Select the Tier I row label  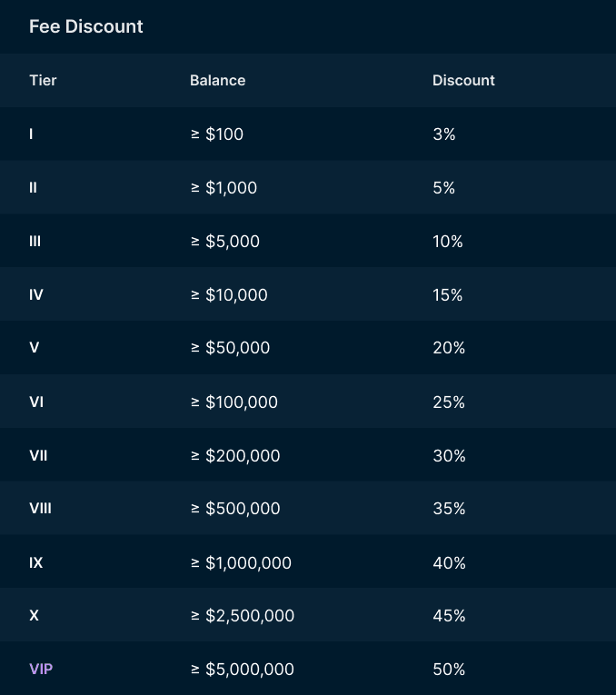[x=32, y=134]
